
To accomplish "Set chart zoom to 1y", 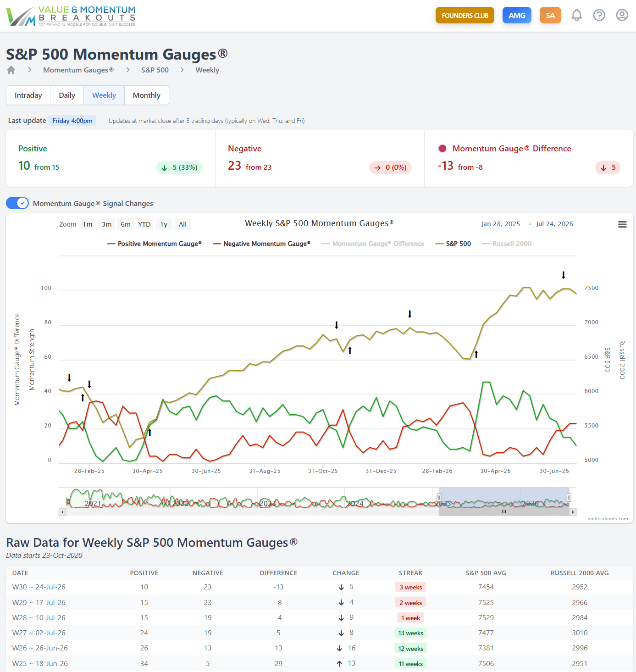I will pyautogui.click(x=164, y=224).
